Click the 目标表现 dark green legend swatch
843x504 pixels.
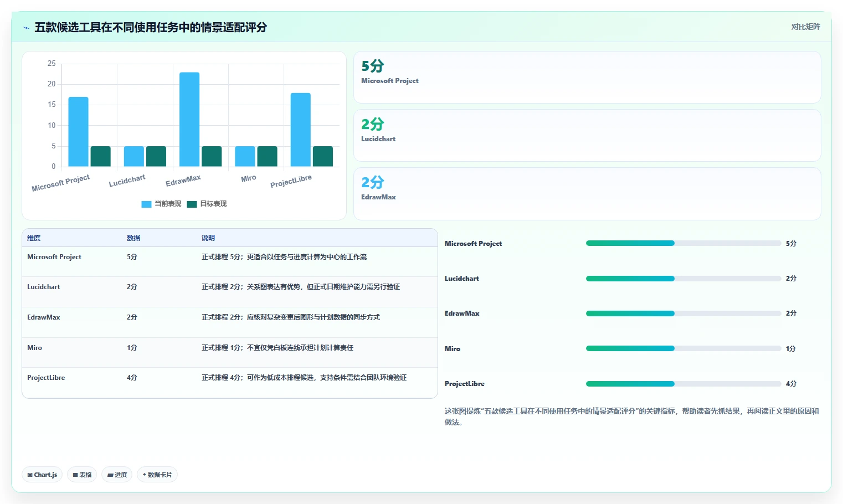[192, 204]
